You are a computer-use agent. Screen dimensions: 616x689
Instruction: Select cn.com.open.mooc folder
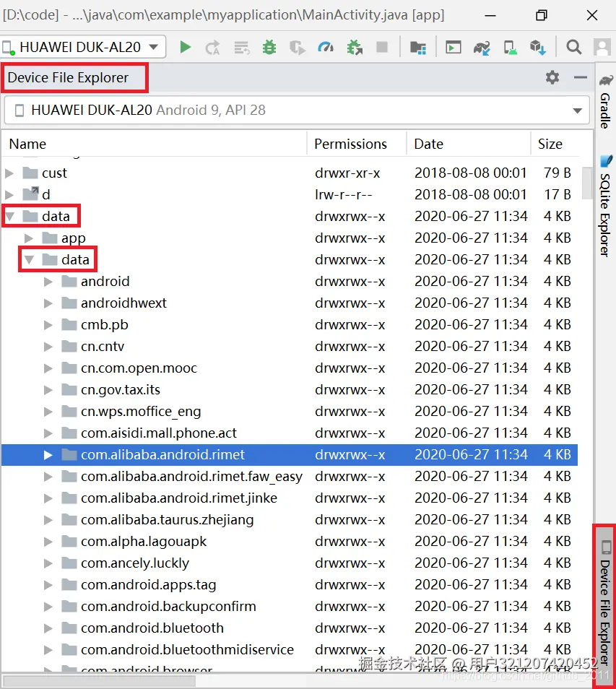point(290,368)
